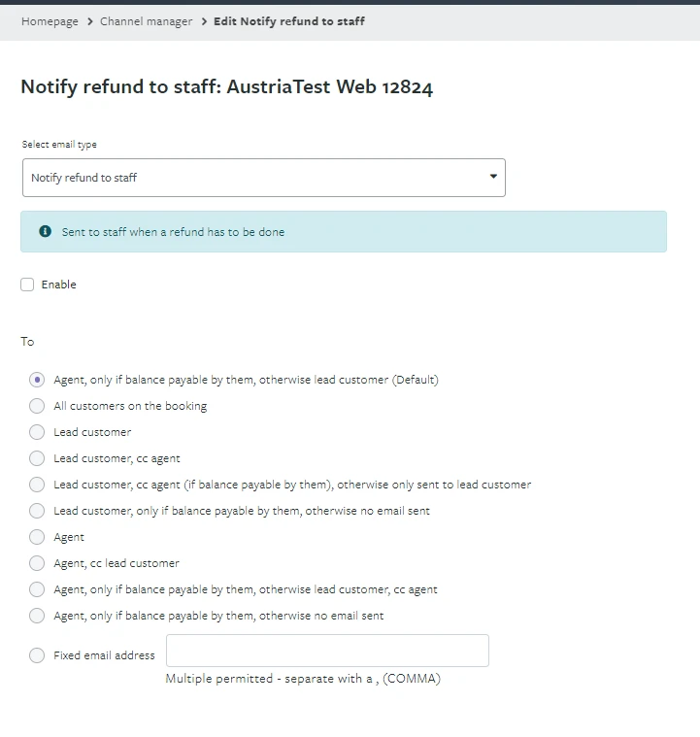This screenshot has height=737, width=700.
Task: Open the Select email type dropdown
Action: coord(263,178)
